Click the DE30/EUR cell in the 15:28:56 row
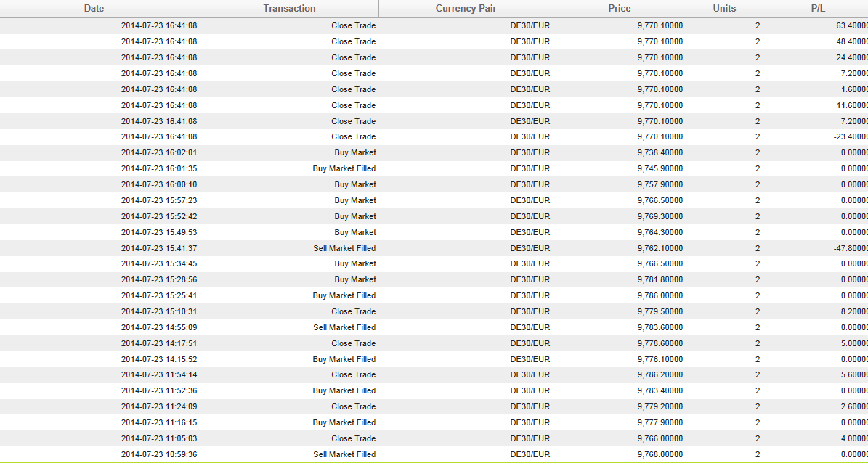The width and height of the screenshot is (868, 463). [530, 280]
